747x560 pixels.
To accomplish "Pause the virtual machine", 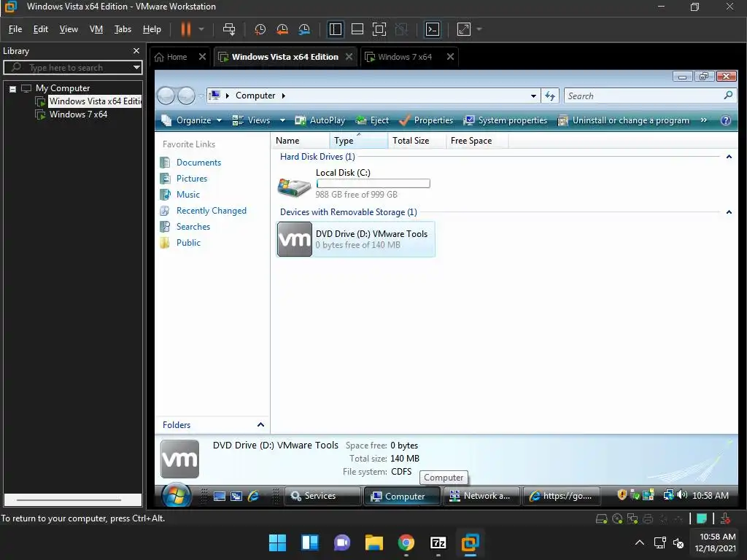I will pyautogui.click(x=186, y=29).
